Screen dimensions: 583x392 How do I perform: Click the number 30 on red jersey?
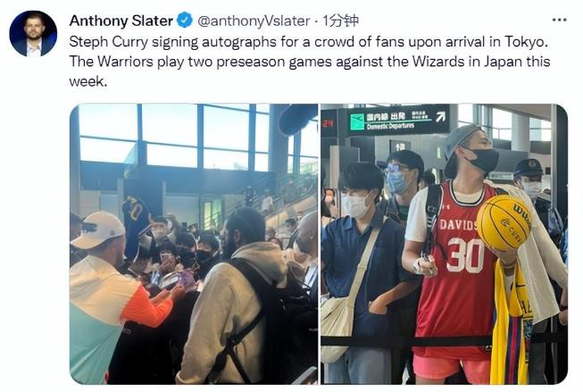(465, 255)
